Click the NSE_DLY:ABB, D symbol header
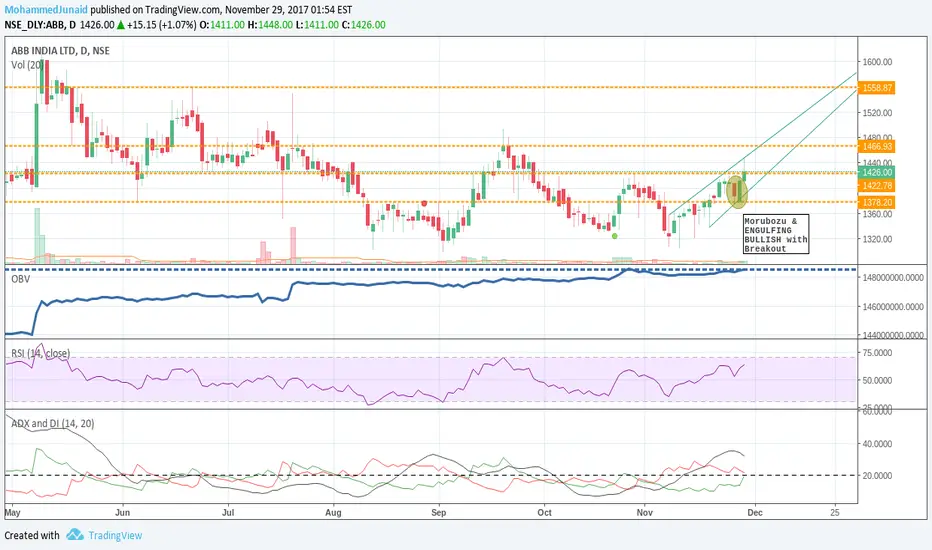Image resolution: width=932 pixels, height=550 pixels. pos(40,25)
